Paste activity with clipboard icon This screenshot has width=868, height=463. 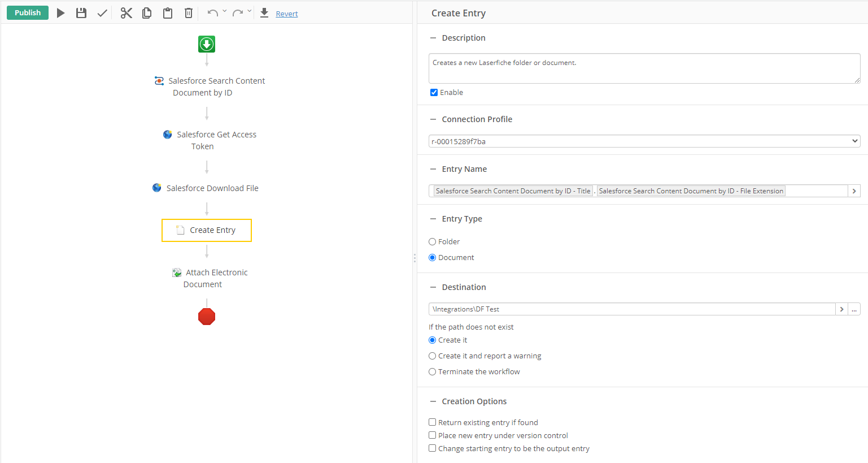point(168,13)
